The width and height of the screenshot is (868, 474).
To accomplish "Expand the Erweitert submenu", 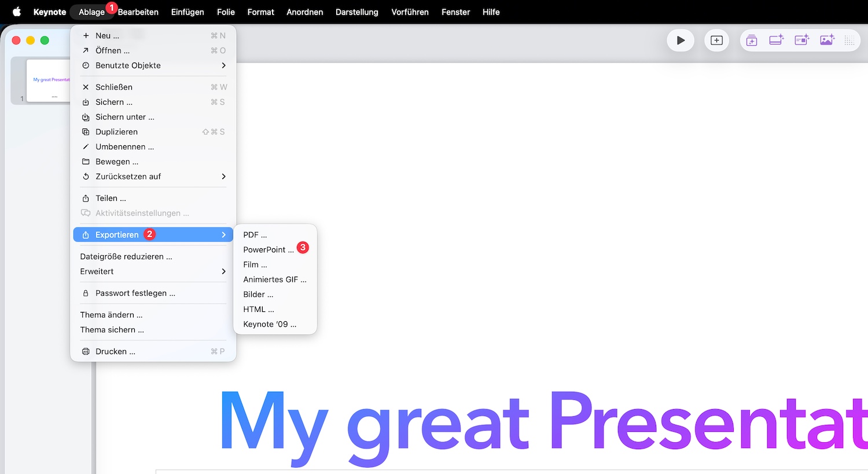I will pos(153,271).
